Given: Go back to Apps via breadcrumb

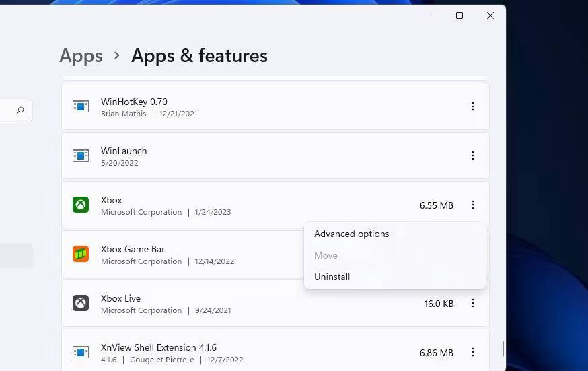Looking at the screenshot, I should point(81,57).
